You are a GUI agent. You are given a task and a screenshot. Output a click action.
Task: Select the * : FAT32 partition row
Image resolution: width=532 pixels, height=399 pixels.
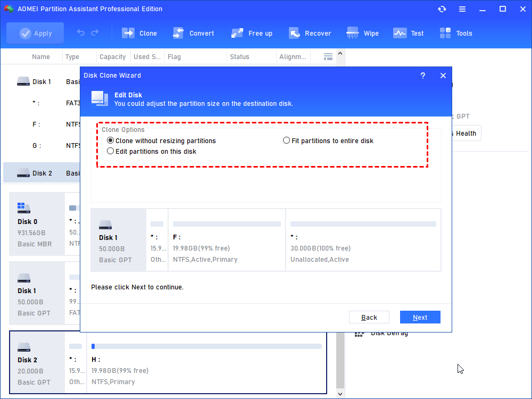tap(41, 103)
